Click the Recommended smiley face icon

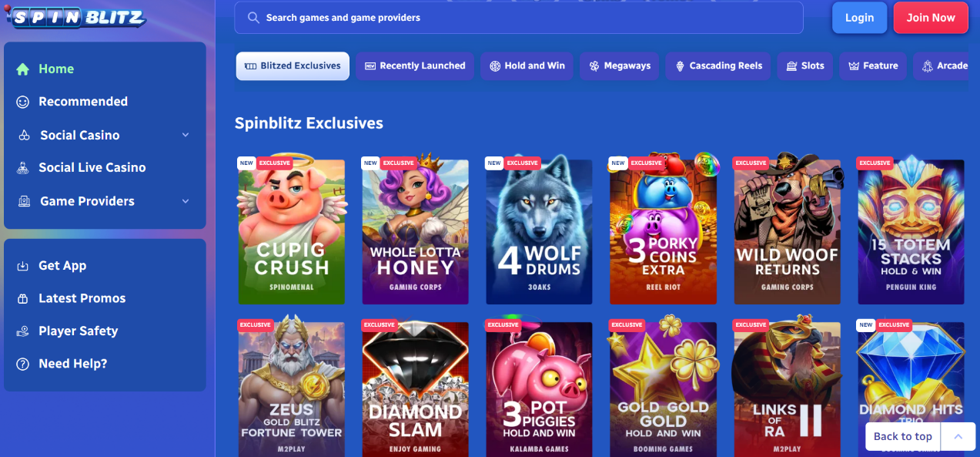pyautogui.click(x=23, y=102)
